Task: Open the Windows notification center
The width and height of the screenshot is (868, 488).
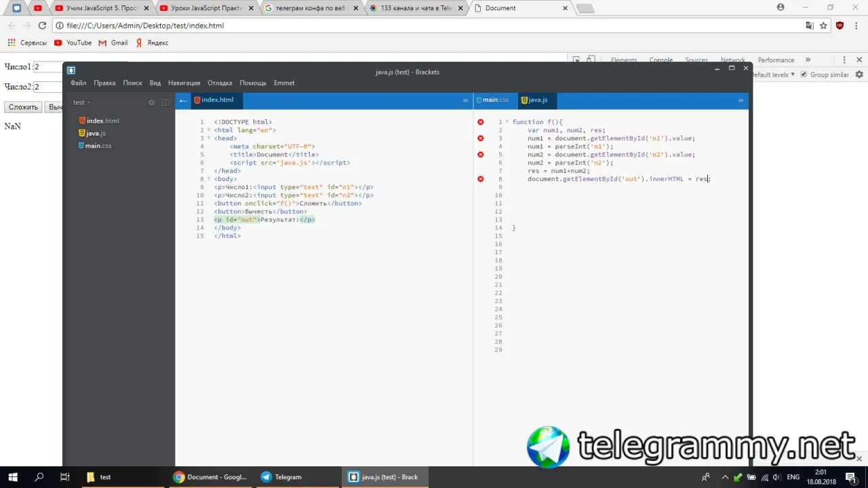Action: point(850,477)
